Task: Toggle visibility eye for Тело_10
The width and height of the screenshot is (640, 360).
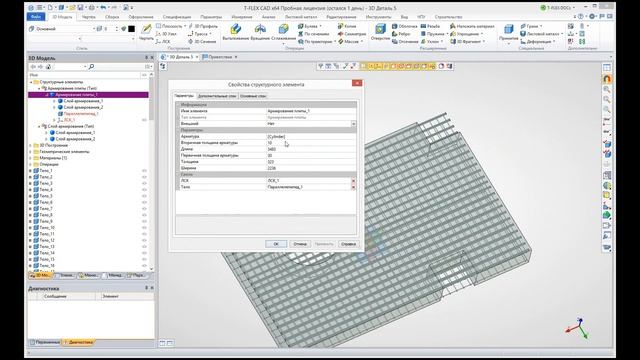Action: pyautogui.click(x=144, y=228)
